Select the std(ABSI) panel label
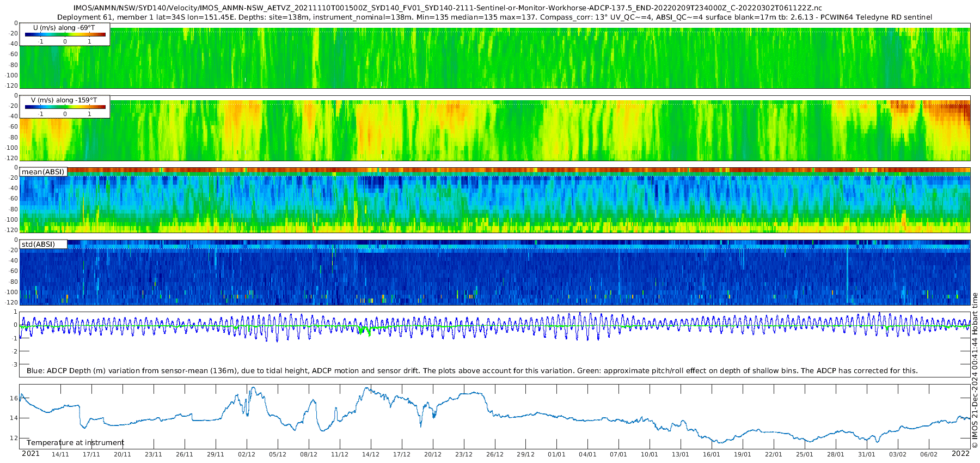This screenshot has height=463, width=980. pos(39,244)
